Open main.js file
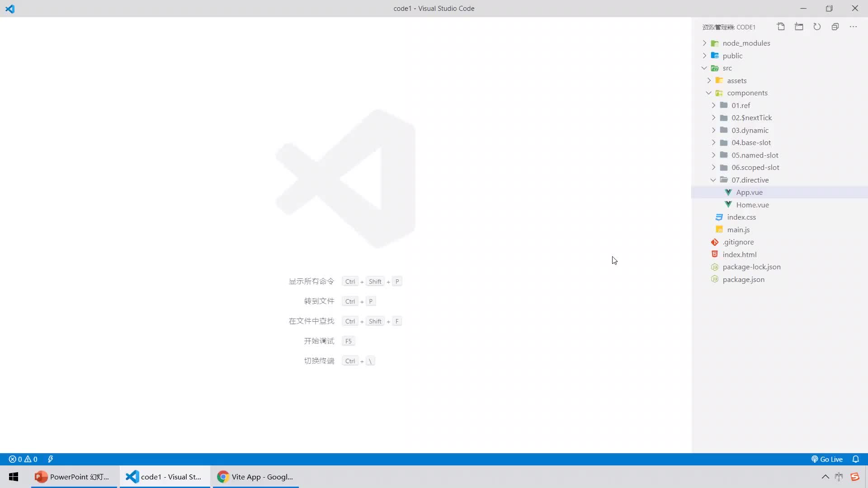 coord(779,230)
